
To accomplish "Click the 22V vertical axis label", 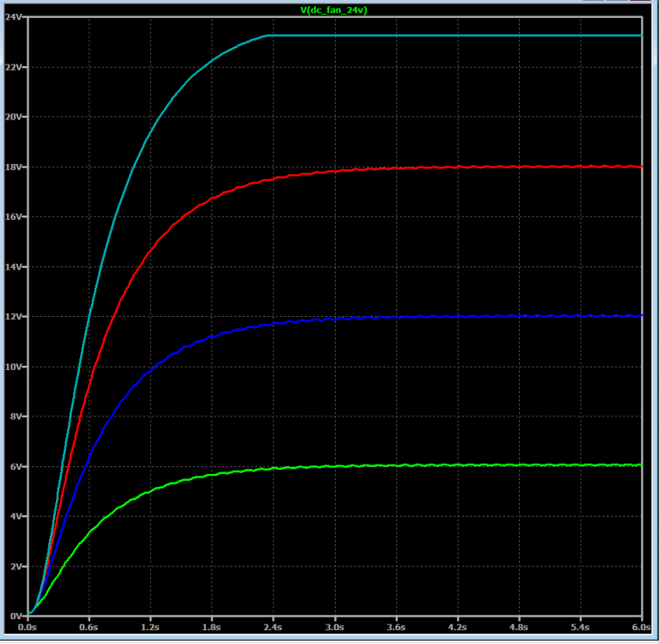I will click(x=13, y=67).
